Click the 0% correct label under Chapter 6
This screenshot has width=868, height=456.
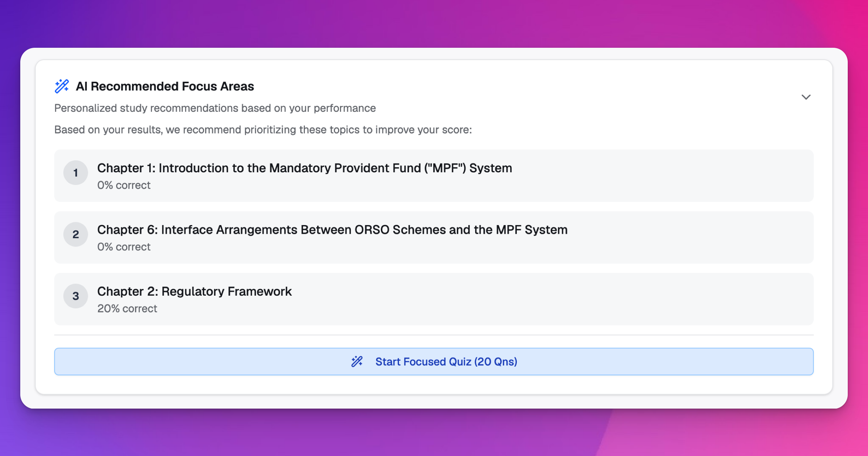pyautogui.click(x=124, y=246)
